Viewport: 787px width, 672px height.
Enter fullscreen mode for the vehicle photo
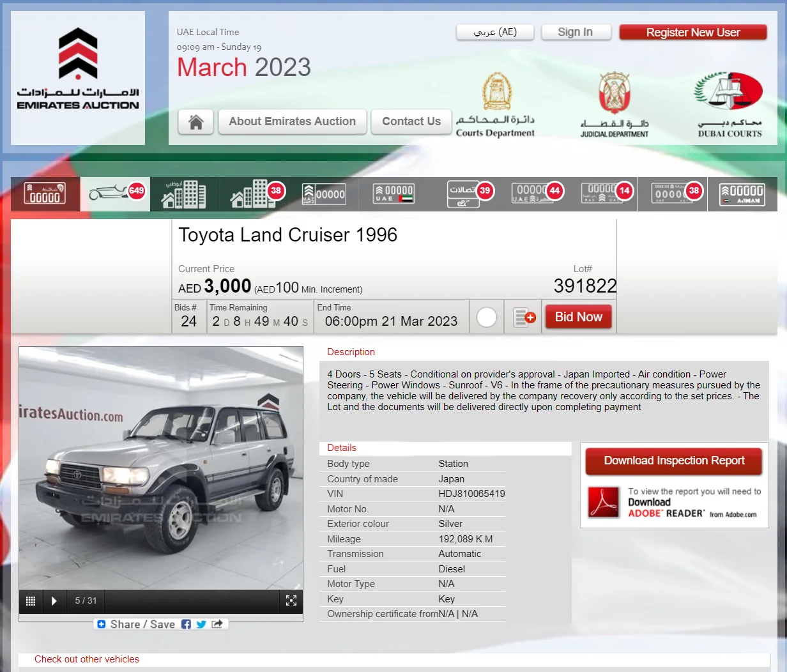pyautogui.click(x=291, y=600)
